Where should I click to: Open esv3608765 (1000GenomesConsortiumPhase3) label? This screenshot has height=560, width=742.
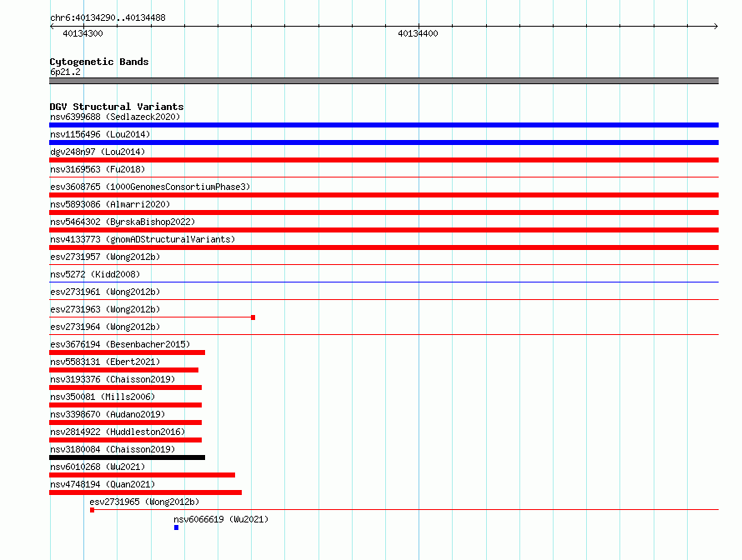coord(150,187)
